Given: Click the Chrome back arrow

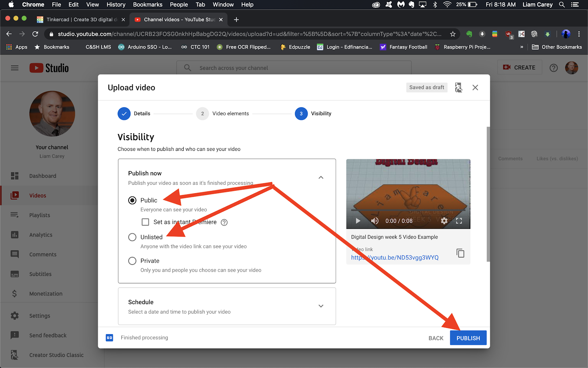Looking at the screenshot, I should pos(9,34).
